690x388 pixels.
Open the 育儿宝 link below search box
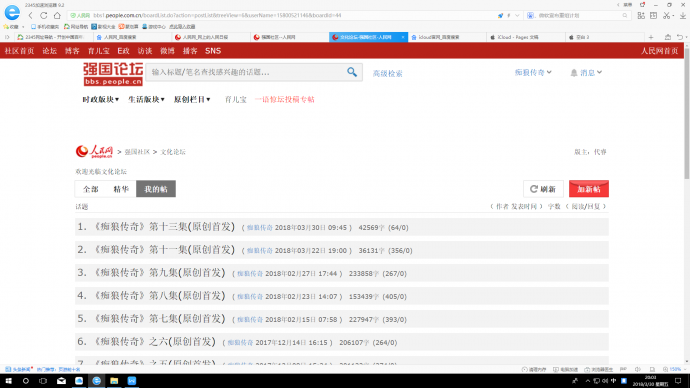click(x=236, y=99)
